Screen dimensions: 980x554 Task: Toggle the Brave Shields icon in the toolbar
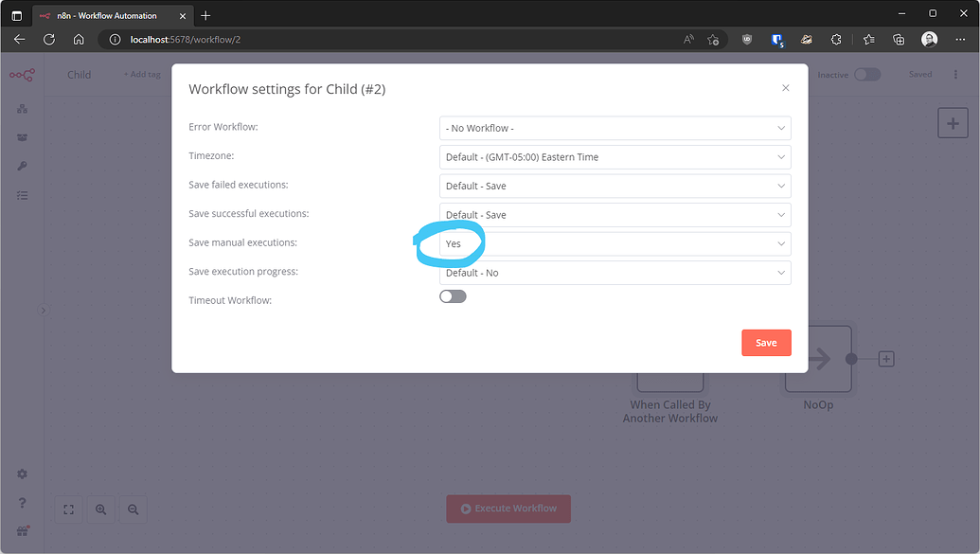(746, 39)
